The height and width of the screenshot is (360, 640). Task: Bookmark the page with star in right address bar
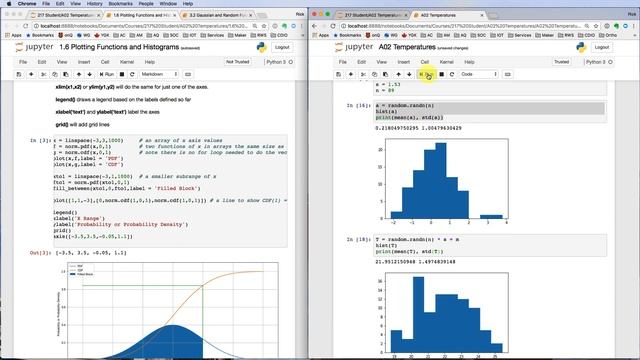596,26
